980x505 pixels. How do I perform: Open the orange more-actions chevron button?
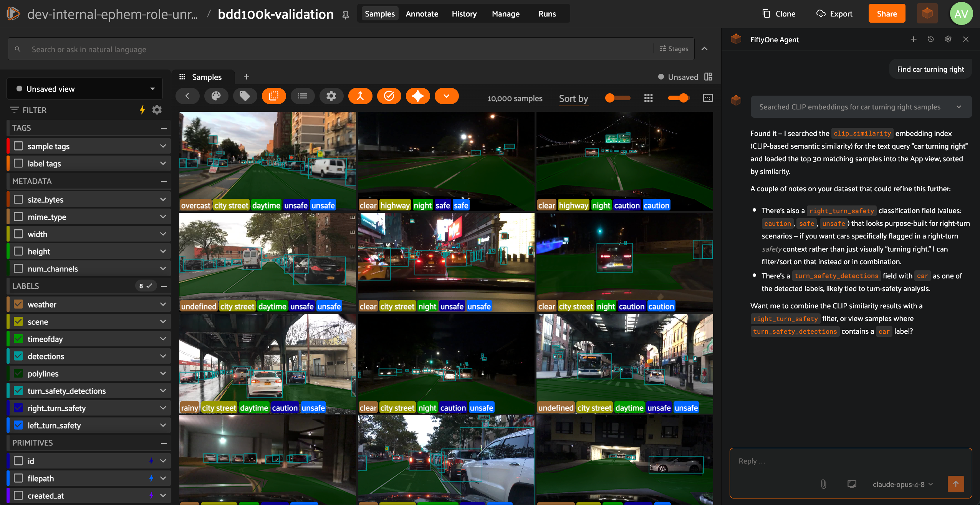(447, 96)
